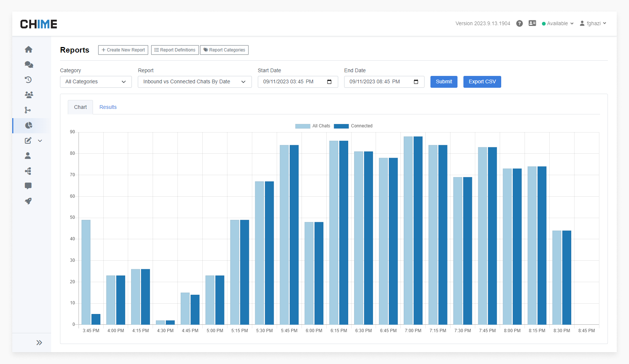Open the All Categories dropdown
Image resolution: width=629 pixels, height=364 pixels.
click(x=96, y=82)
